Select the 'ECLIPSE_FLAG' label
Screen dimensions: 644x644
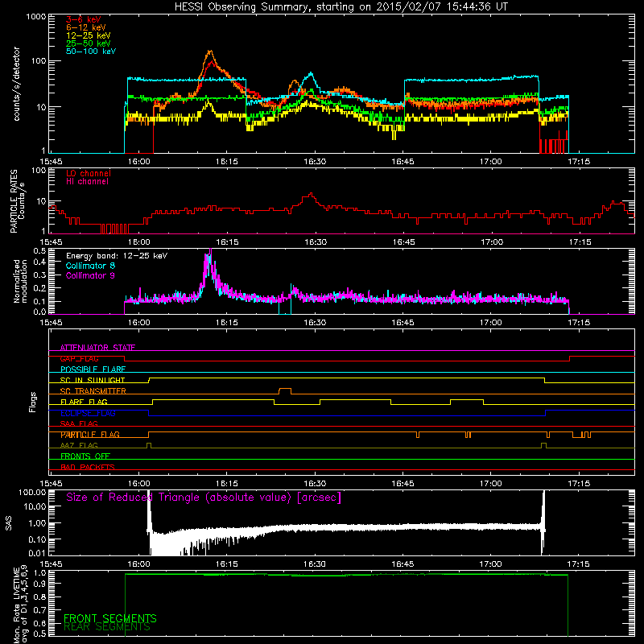click(88, 413)
